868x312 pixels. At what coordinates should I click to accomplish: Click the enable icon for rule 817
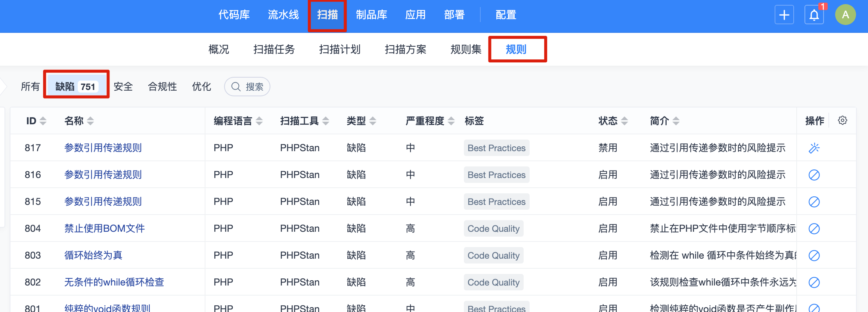814,148
